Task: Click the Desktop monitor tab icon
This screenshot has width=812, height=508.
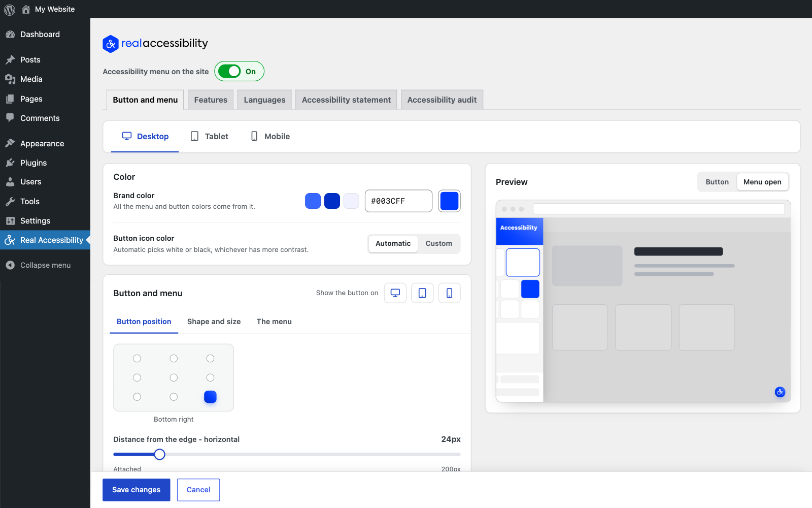Action: click(127, 136)
